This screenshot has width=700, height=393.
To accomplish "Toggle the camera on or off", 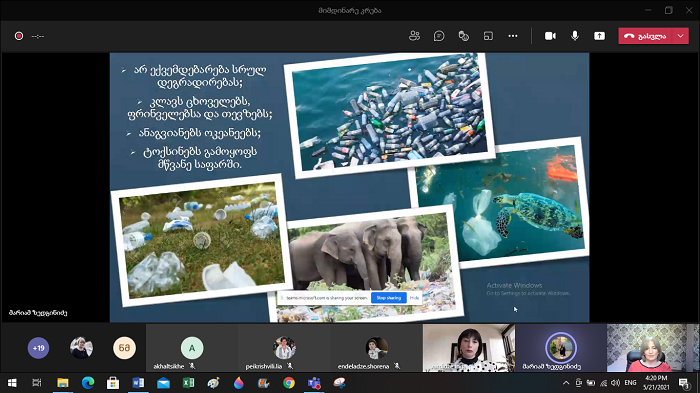I will 550,36.
